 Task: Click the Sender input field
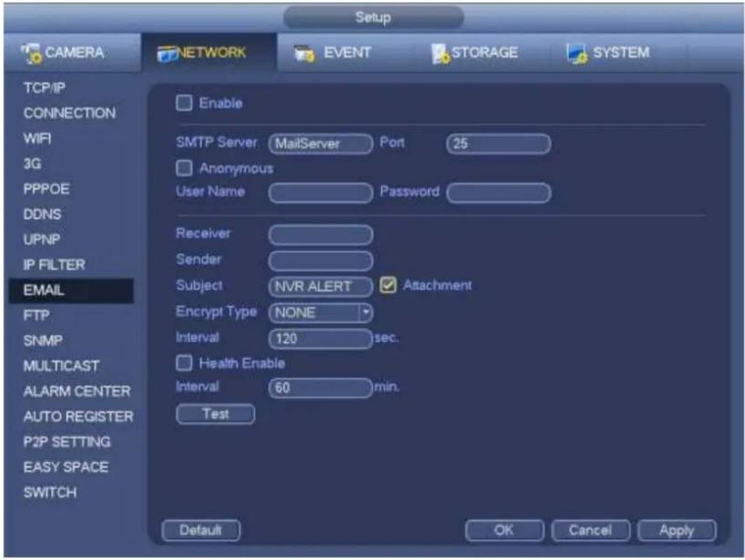tap(320, 261)
